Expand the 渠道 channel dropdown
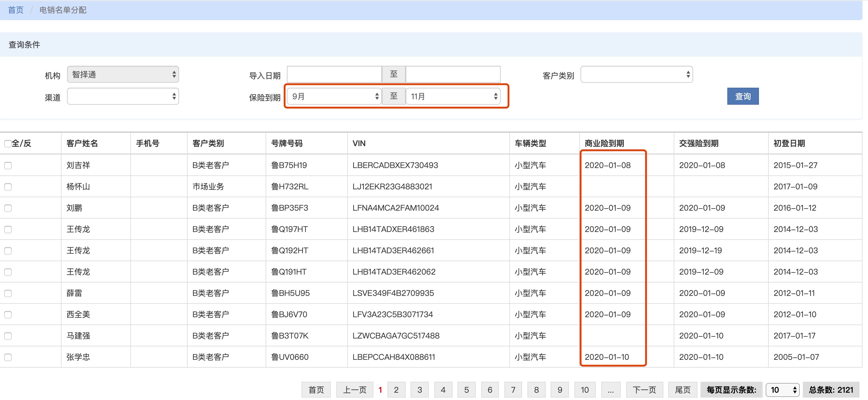This screenshot has height=400, width=868. point(123,96)
